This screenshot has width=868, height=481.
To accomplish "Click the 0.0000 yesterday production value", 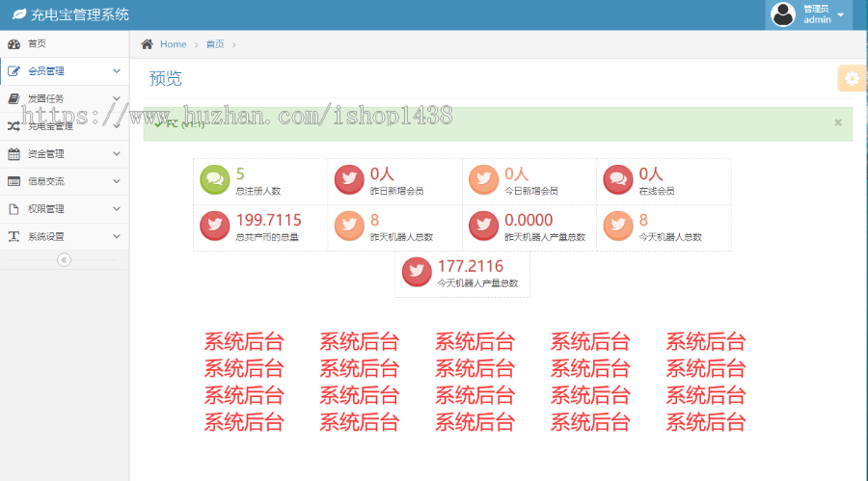I will [x=529, y=221].
